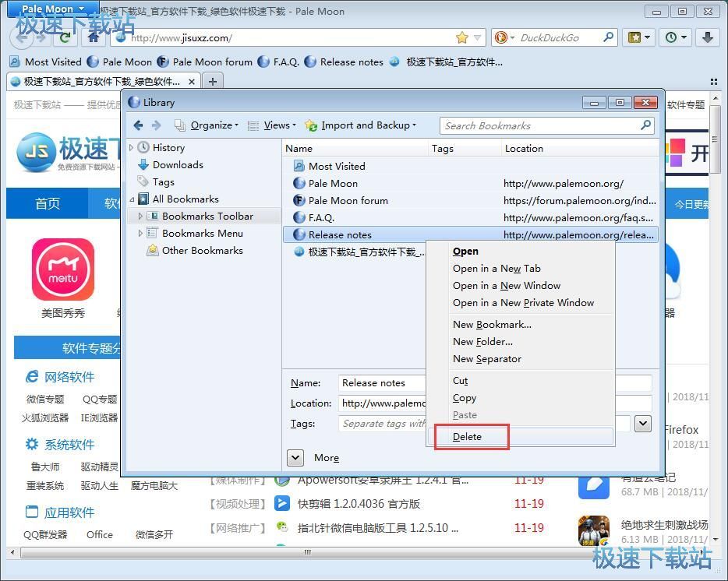Open the search engine dropdown arrow
Image resolution: width=728 pixels, height=581 pixels.
(x=512, y=37)
